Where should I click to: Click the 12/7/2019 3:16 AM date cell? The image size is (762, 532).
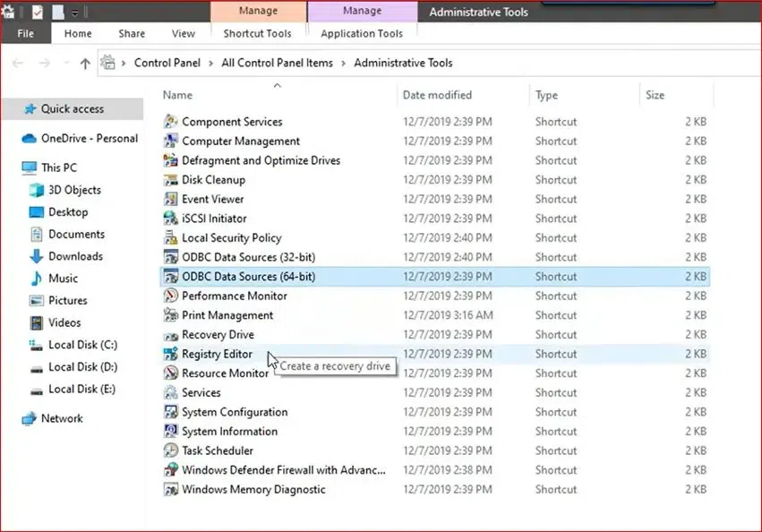448,315
